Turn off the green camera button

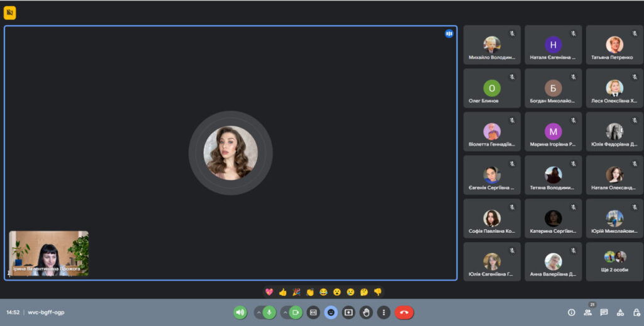[296, 312]
